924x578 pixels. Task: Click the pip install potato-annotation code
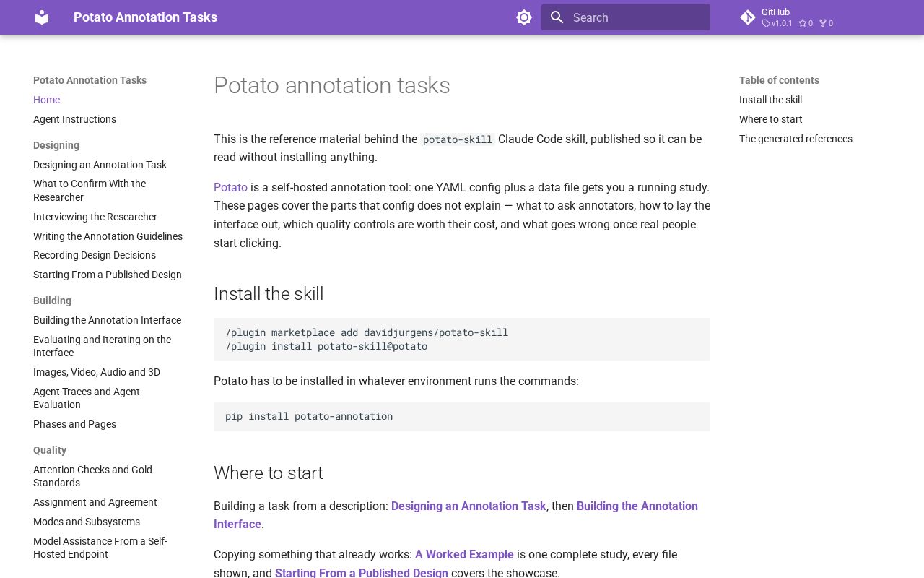click(x=309, y=416)
